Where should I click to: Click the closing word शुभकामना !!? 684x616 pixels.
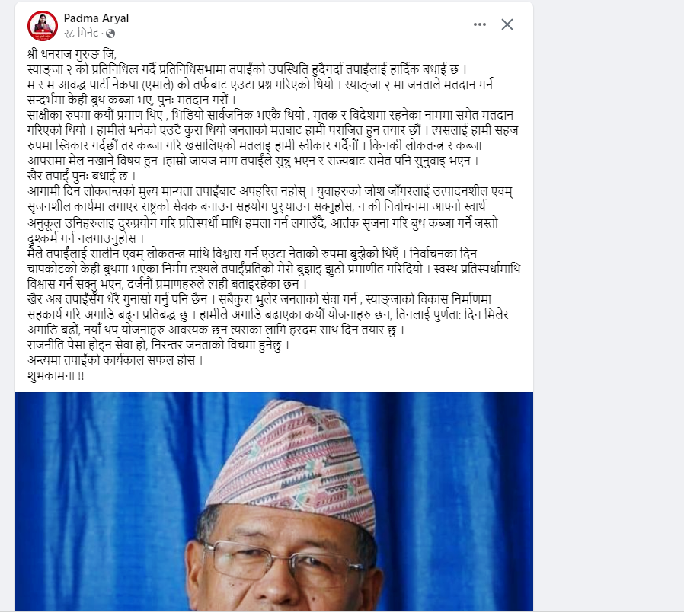[x=56, y=376]
